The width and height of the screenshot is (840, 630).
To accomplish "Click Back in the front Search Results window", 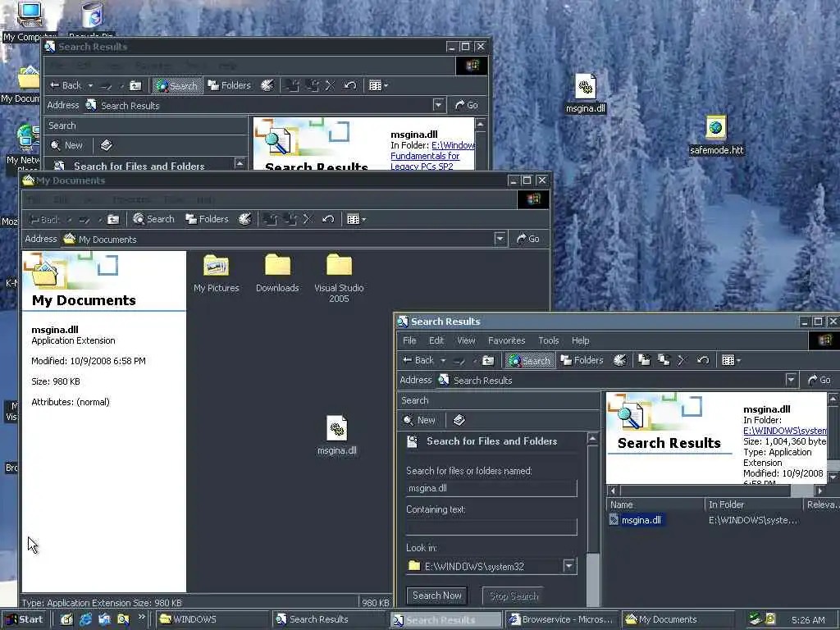I will point(418,361).
